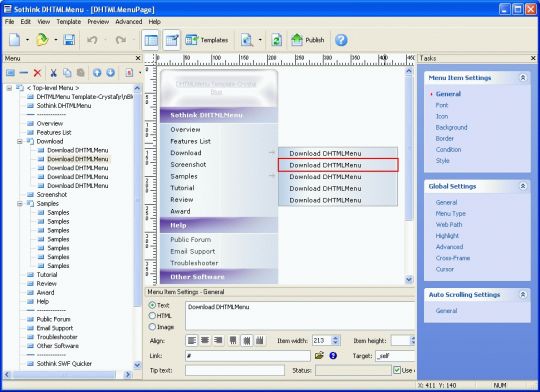Select the Overview tree item
The height and width of the screenshot is (392, 540).
(x=50, y=124)
